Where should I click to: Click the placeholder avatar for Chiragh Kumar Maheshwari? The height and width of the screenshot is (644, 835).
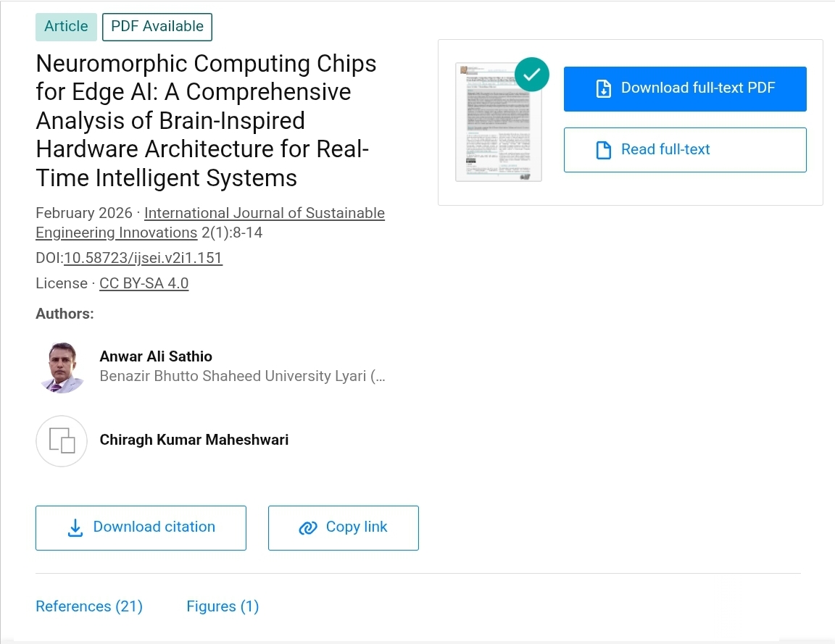point(62,440)
